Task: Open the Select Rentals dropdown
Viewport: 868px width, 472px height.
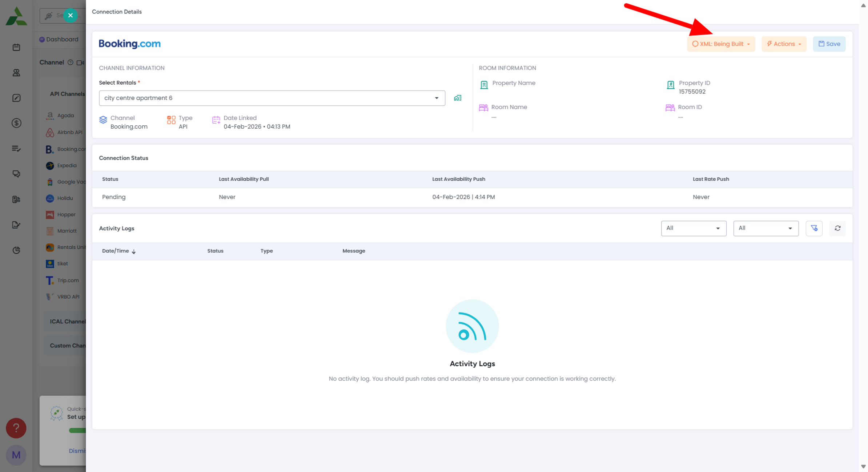Action: pyautogui.click(x=272, y=98)
